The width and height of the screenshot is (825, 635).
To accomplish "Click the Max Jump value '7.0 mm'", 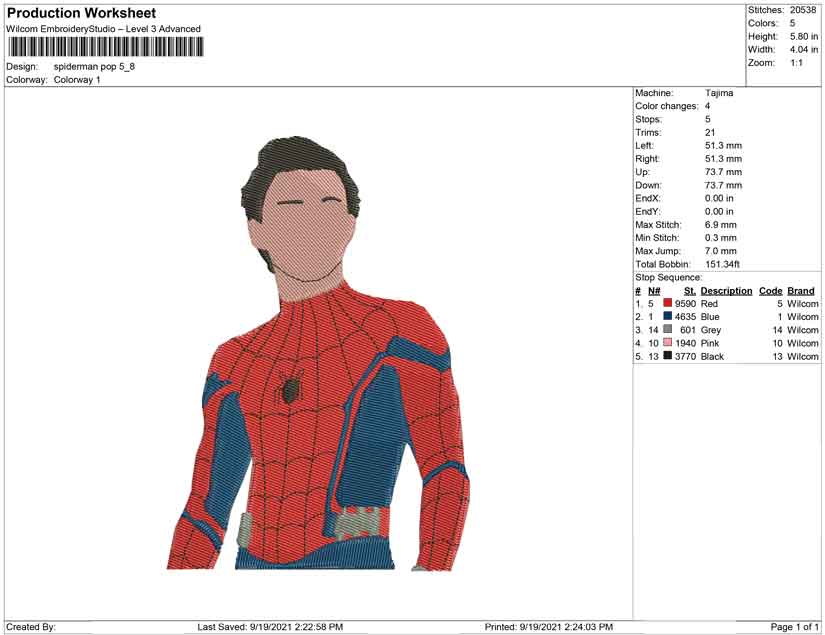I will 721,251.
